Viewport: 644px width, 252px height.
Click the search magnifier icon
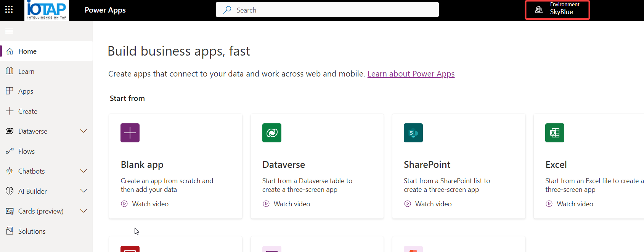[x=227, y=10]
